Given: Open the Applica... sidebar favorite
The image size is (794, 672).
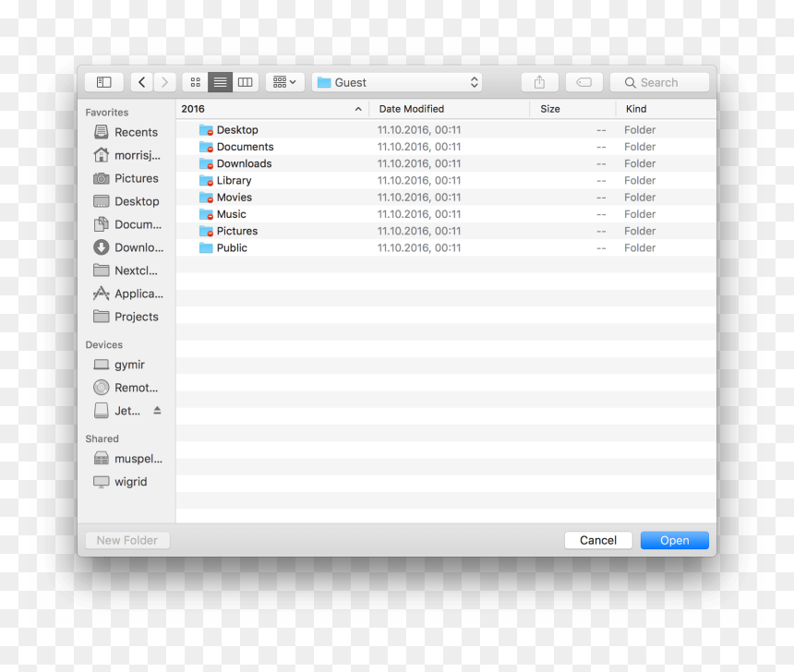Looking at the screenshot, I should pyautogui.click(x=126, y=294).
